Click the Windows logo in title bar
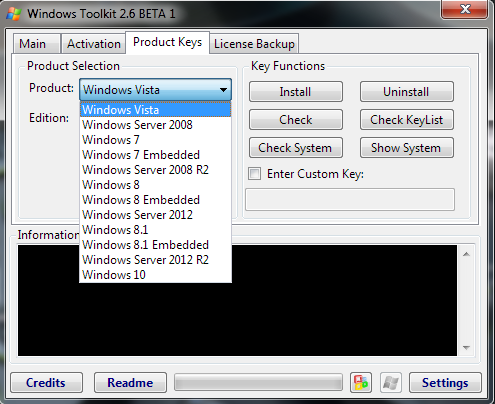Screen dimensions: 495x404 point(14,14)
